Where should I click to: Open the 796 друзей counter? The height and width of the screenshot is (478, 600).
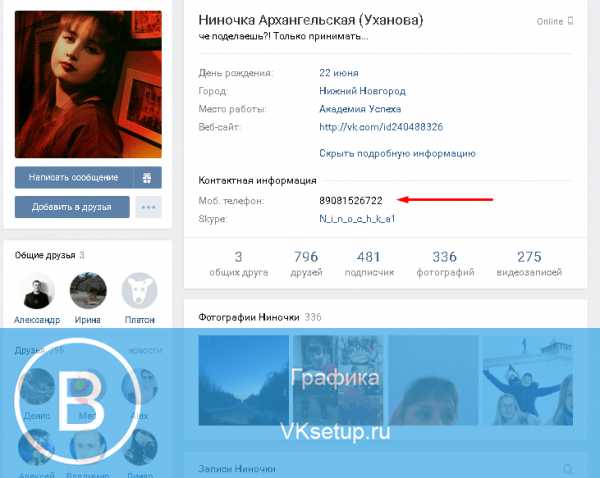pyautogui.click(x=306, y=263)
